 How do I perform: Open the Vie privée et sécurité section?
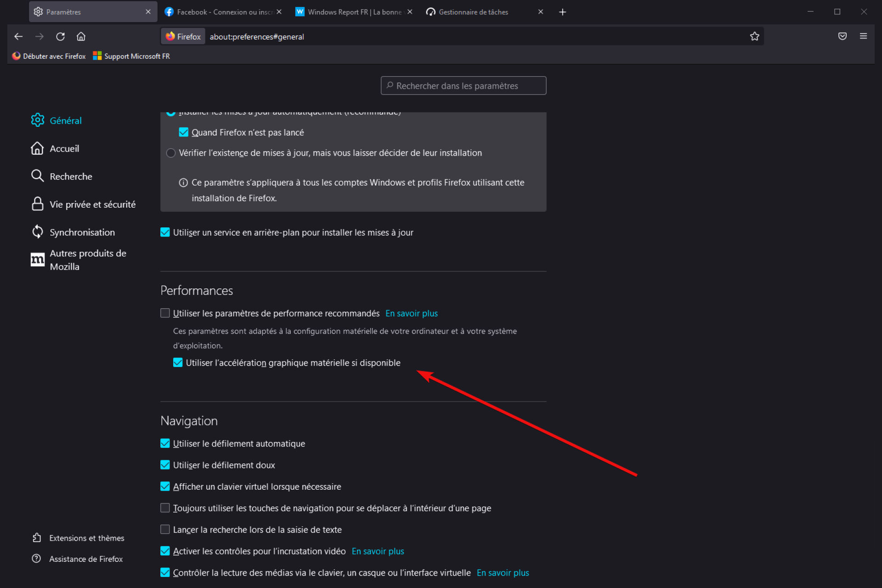coord(92,204)
